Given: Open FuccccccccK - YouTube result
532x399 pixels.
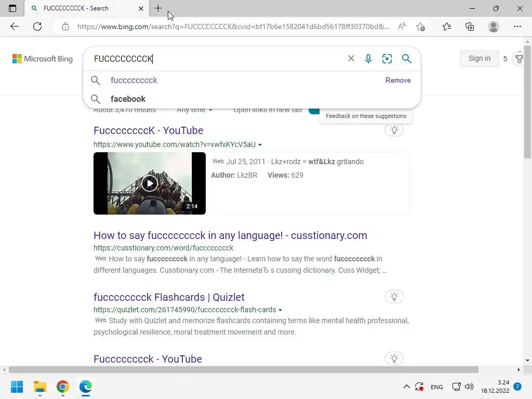Looking at the screenshot, I should [x=148, y=130].
